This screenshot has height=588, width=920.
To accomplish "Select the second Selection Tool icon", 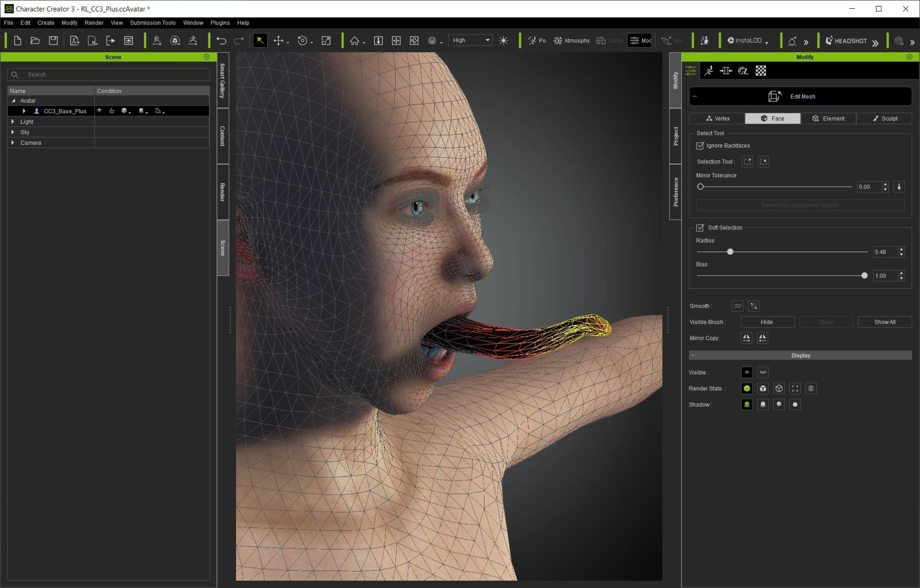I will 763,161.
